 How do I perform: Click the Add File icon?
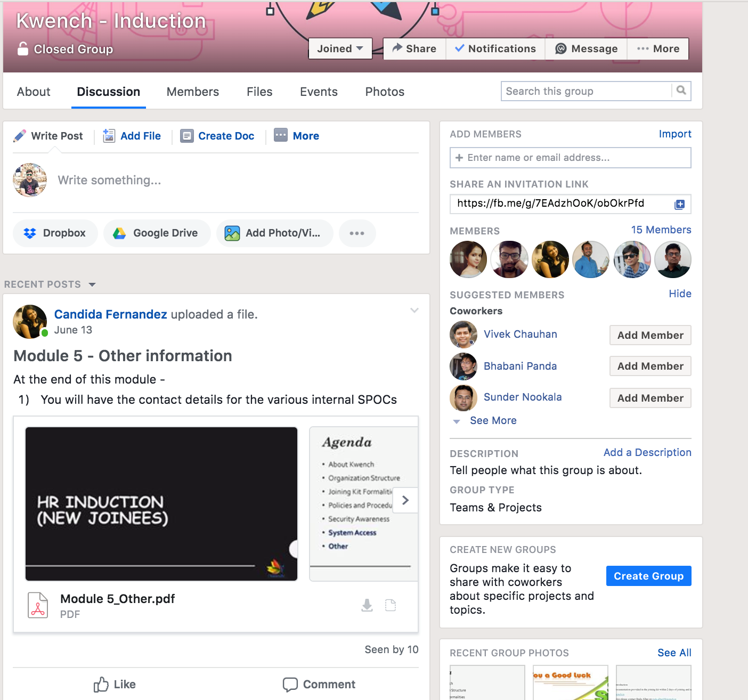(x=109, y=136)
